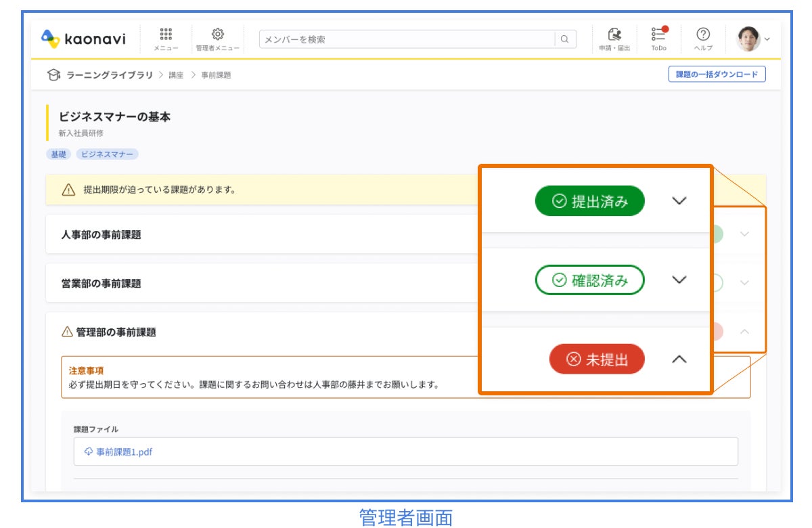Click the graduation cap library icon

[54, 74]
